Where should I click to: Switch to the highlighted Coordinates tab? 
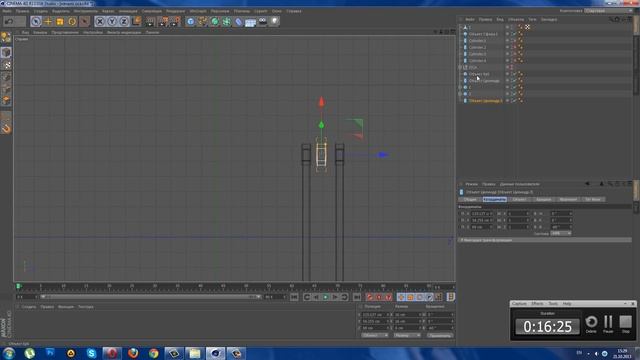click(x=494, y=200)
